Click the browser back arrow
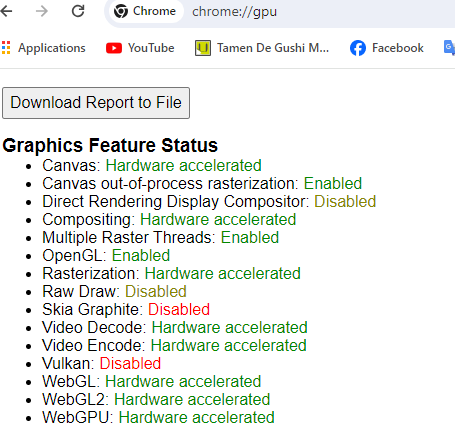Screen dimensions: 455x440 (x=6, y=11)
